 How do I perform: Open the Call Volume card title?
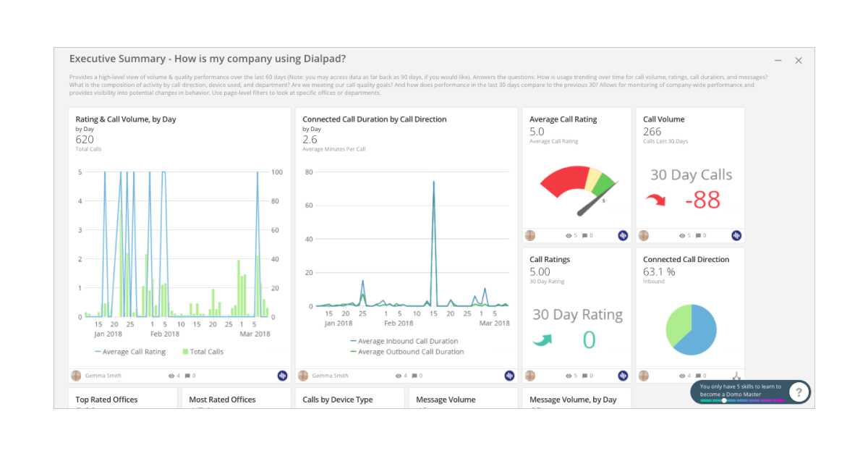pyautogui.click(x=663, y=119)
